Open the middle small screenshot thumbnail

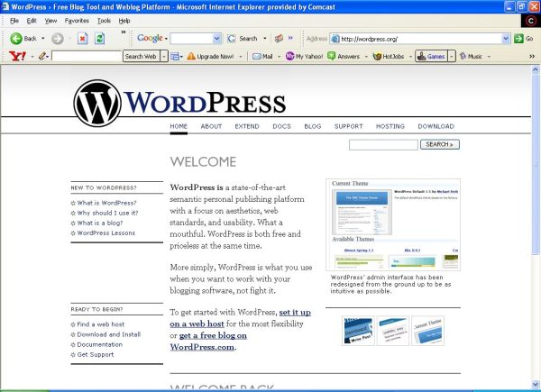pyautogui.click(x=392, y=331)
